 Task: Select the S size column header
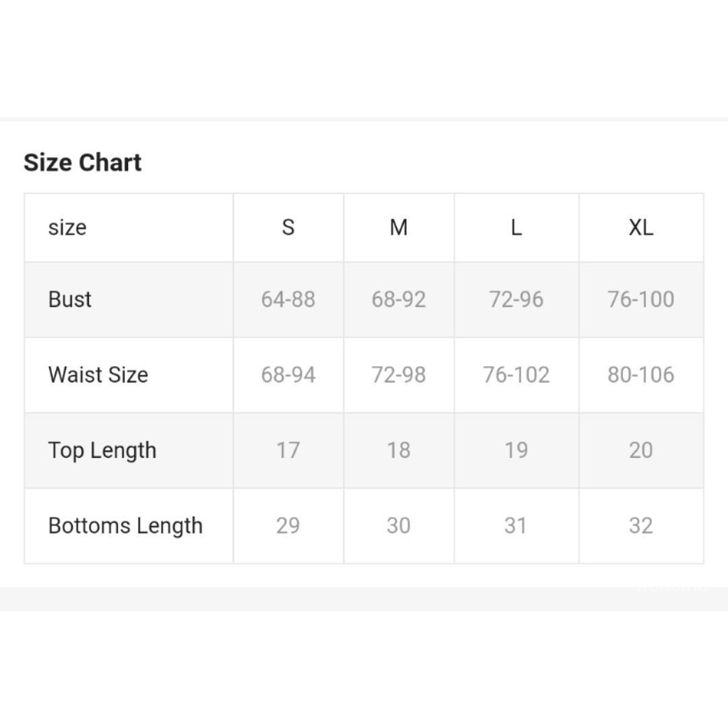click(288, 227)
